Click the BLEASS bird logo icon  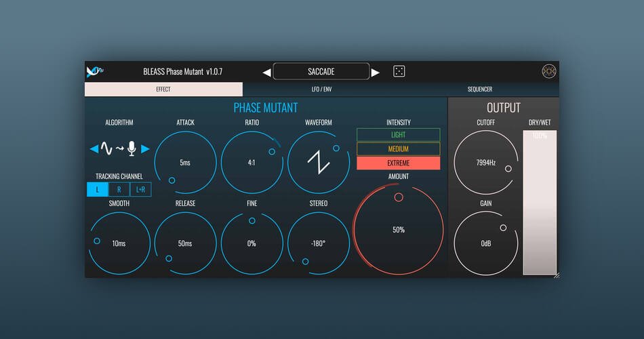[94, 71]
